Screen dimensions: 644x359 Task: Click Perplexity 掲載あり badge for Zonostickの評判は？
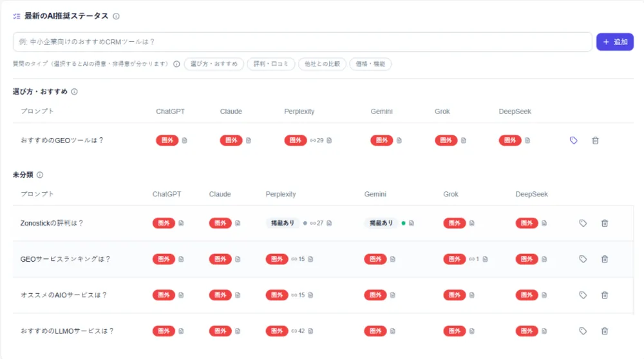tap(283, 223)
